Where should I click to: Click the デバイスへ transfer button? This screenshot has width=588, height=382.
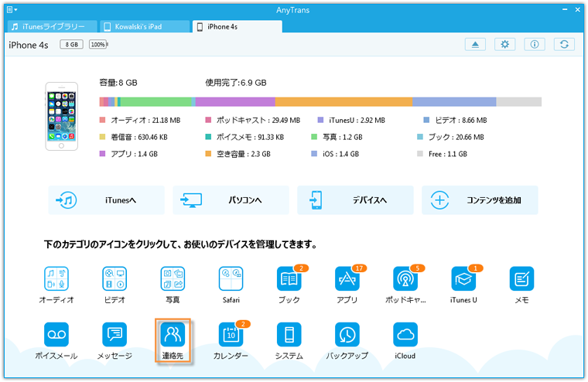(x=355, y=200)
